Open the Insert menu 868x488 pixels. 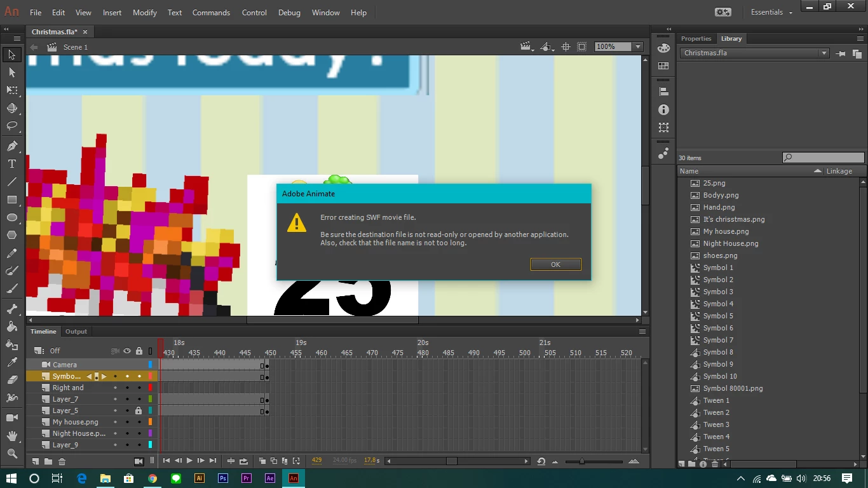(x=112, y=13)
